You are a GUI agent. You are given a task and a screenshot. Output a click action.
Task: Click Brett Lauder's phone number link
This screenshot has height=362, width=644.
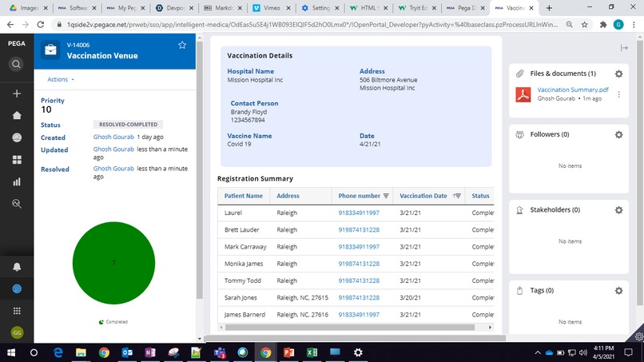coord(359,229)
